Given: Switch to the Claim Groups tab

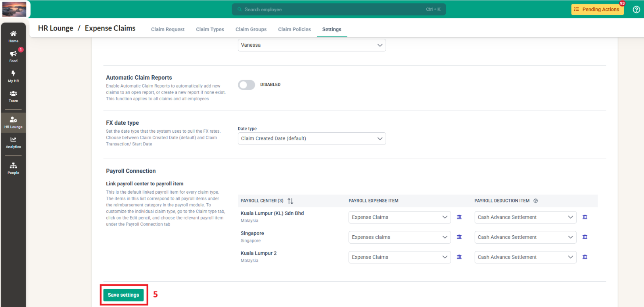Looking at the screenshot, I should click(251, 29).
